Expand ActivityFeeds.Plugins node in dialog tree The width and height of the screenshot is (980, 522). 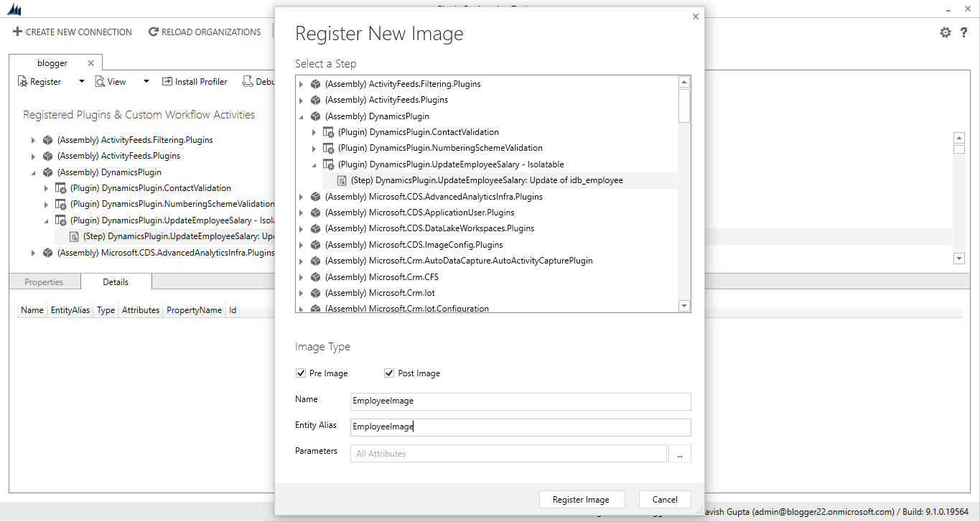pos(302,100)
